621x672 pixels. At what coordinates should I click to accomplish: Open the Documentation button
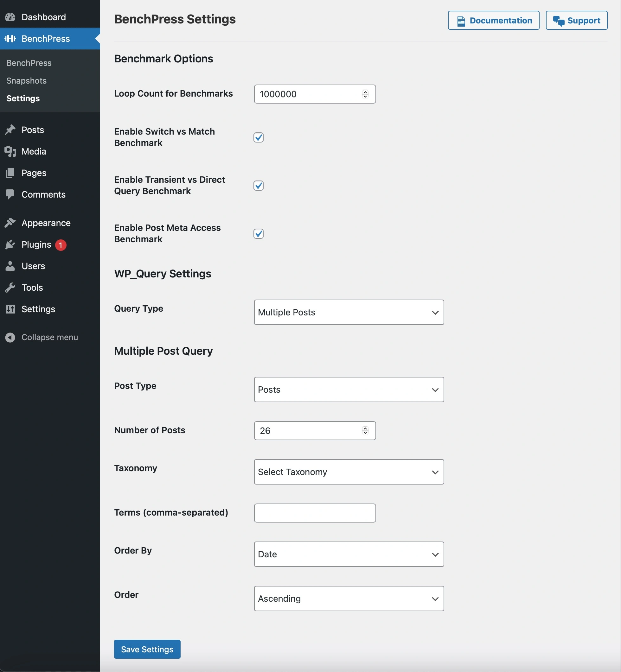point(494,21)
